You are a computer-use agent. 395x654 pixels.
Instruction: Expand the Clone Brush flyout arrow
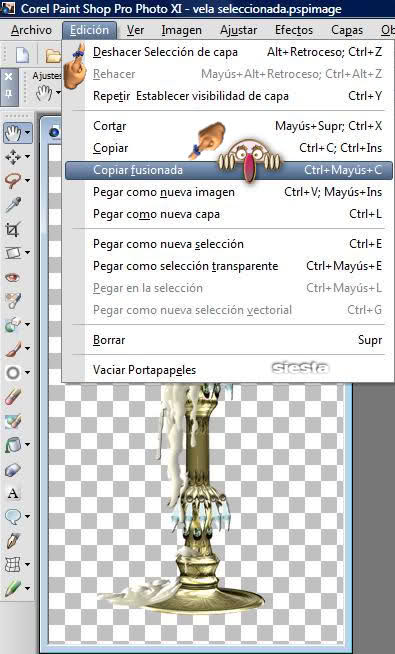coord(28,324)
